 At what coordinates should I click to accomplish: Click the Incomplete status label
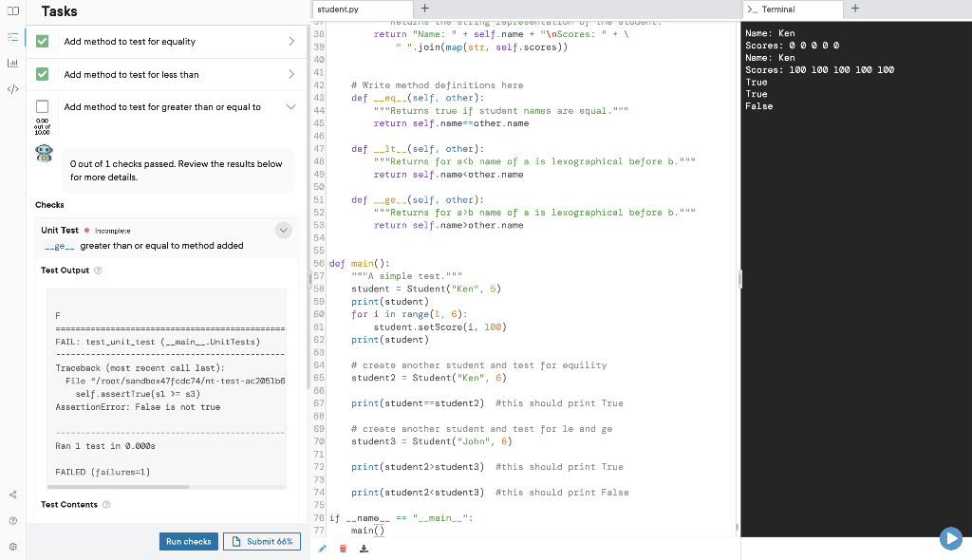[x=112, y=231]
